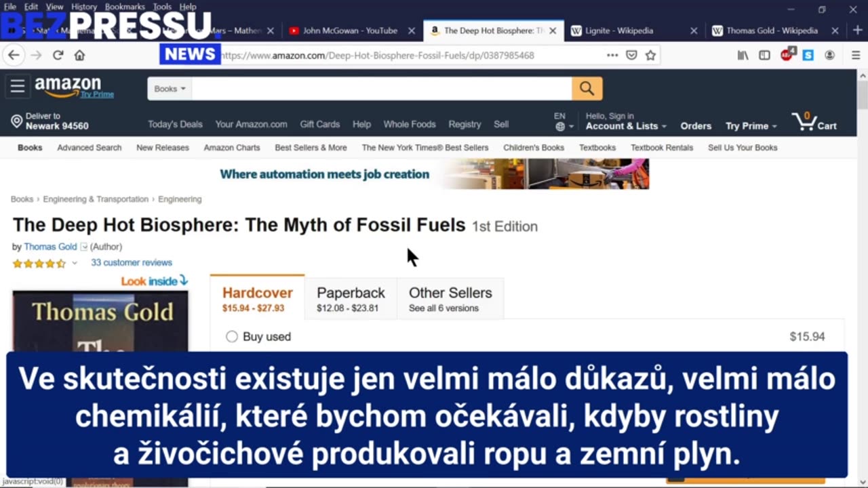Screen dimensions: 868x488
Task: Click the Thomas Gold author link
Action: 50,247
